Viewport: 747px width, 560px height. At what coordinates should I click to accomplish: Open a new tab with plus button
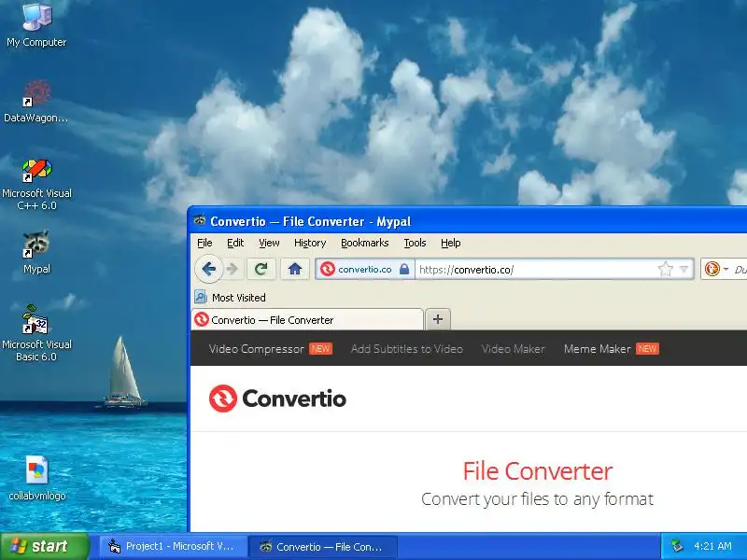pyautogui.click(x=438, y=319)
